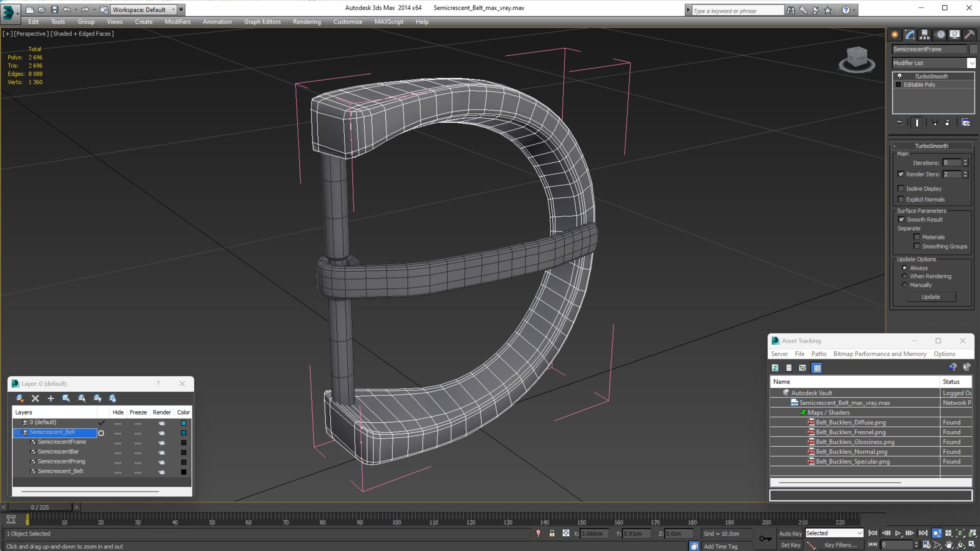Click color swatch of SemicrescentFrame layer row
Screen dimensions: 980x551
[184, 442]
